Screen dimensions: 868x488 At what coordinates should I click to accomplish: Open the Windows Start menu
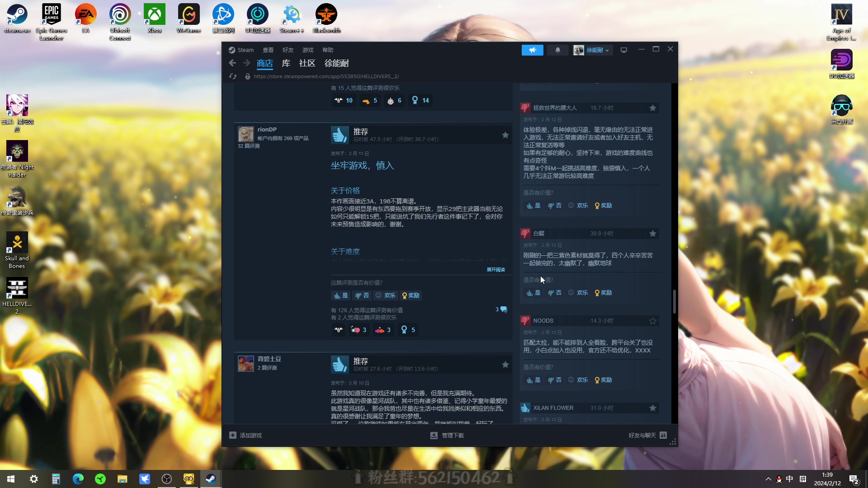click(11, 479)
